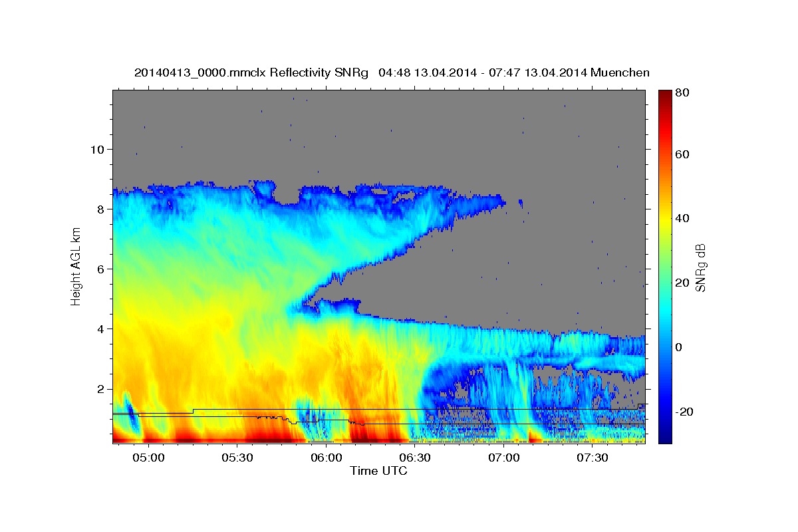Screen dimensions: 798x532
Task: Click the plot title text '20140413_0000.mmclx Reflectivity SNRg'
Action: pos(251,72)
